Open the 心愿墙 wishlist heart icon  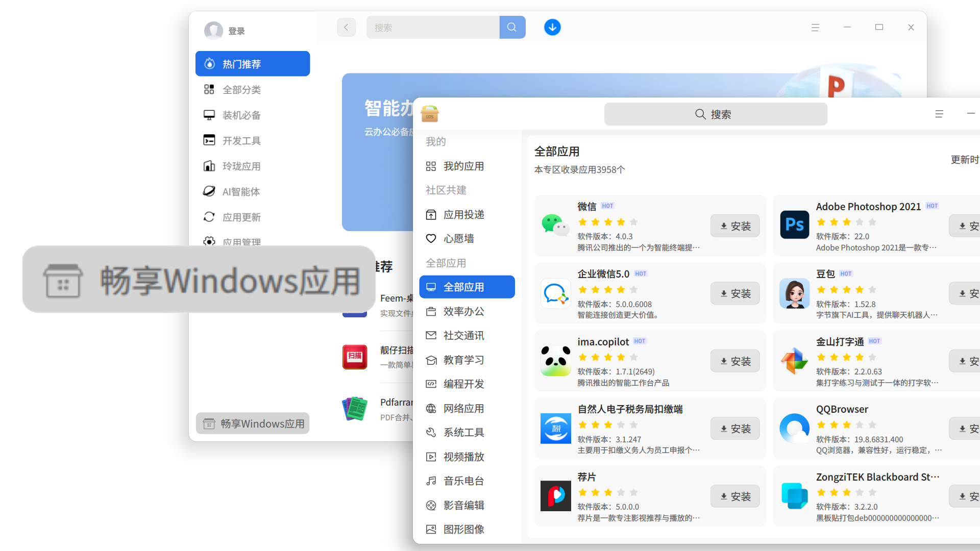pyautogui.click(x=431, y=238)
